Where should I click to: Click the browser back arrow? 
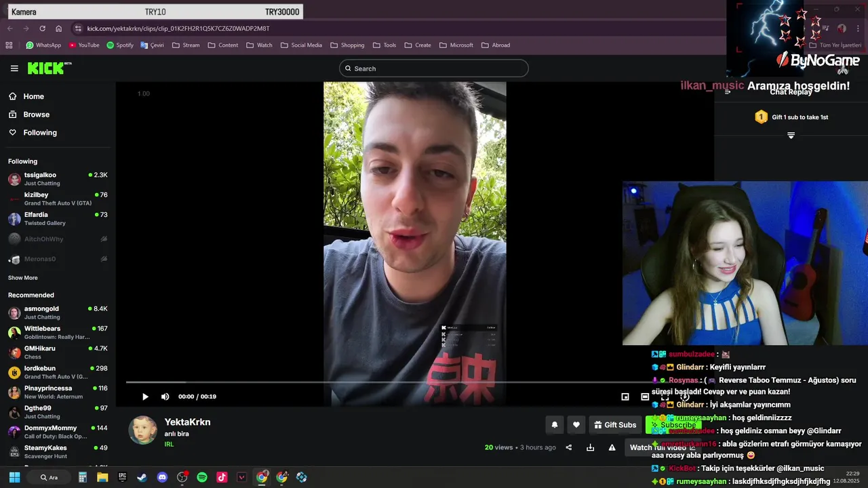click(x=9, y=28)
